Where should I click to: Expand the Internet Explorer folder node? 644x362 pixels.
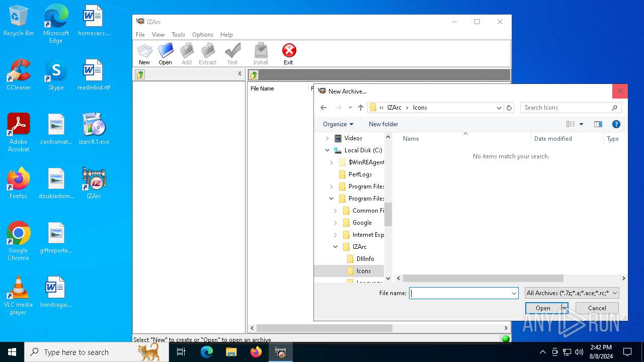click(x=335, y=235)
